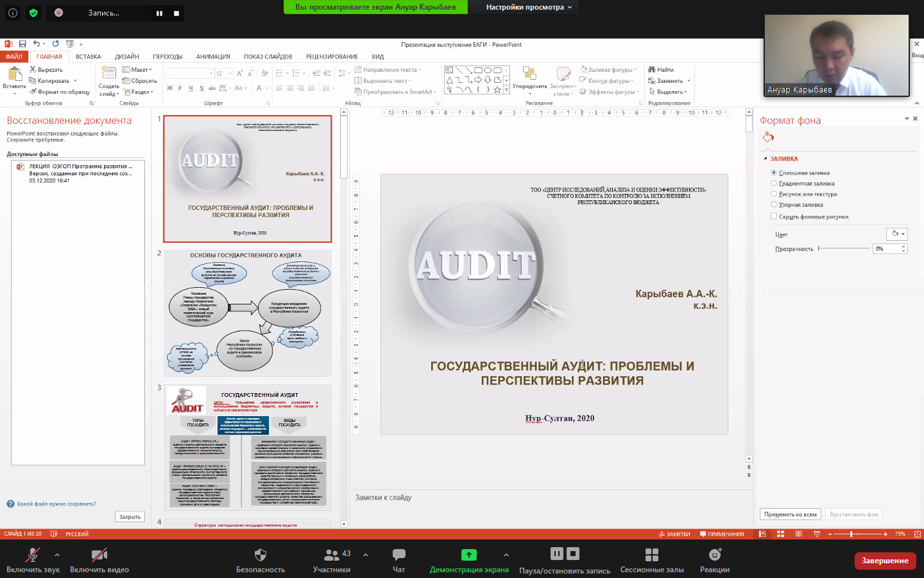Open the Zoom meeting info icon

13,12
